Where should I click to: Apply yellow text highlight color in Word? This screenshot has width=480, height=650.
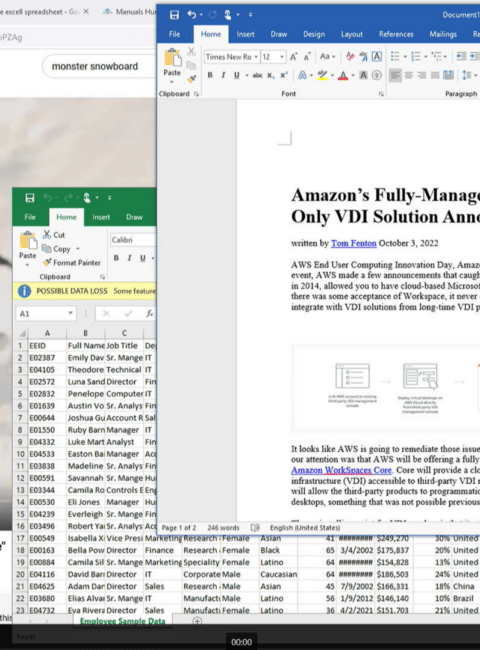pos(322,75)
